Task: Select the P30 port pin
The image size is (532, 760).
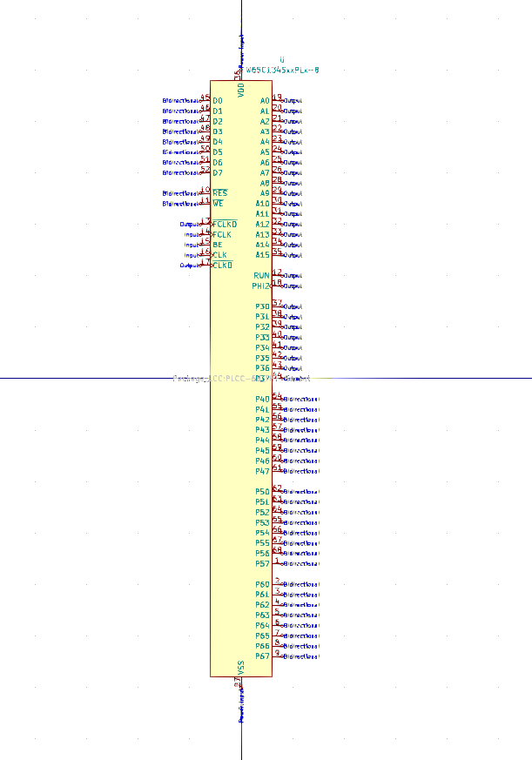Action: tap(262, 306)
